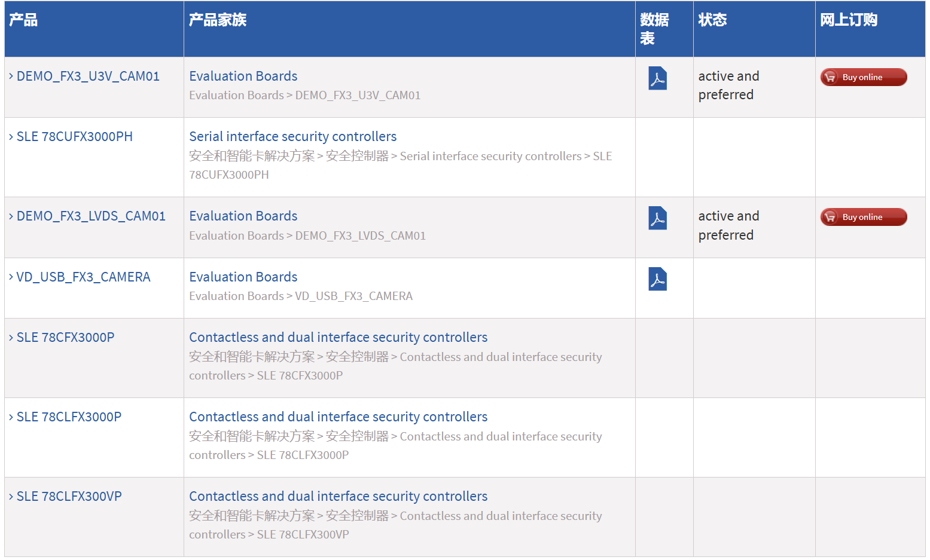Click the 安全和智能卡解决方案 breadcrumb link
Screen dimensions: 930x560
click(252, 156)
